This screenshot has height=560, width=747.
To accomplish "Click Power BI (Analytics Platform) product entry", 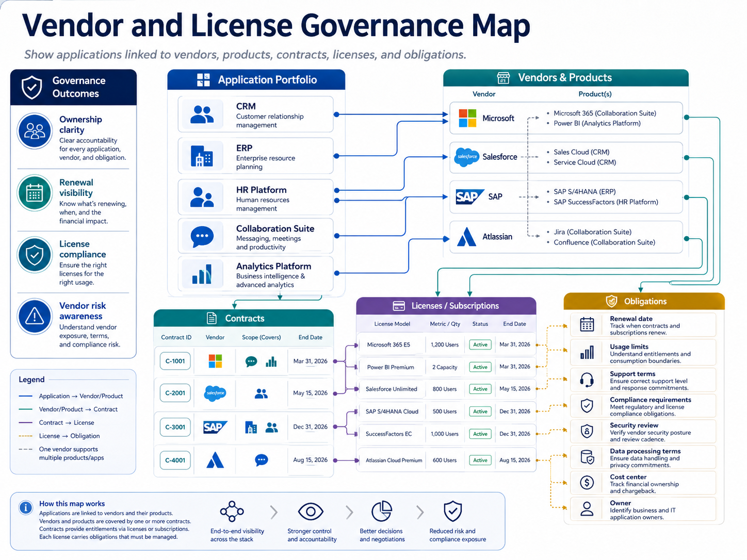I will pos(597,123).
